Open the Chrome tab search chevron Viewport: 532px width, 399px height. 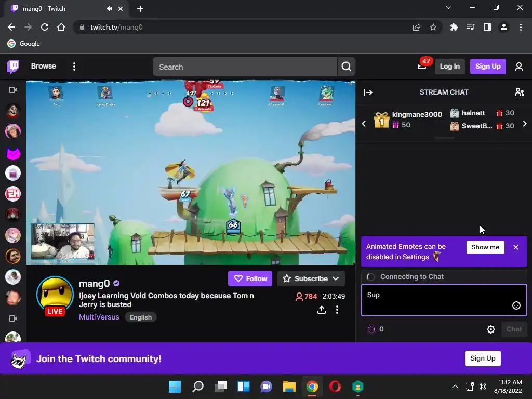(x=448, y=7)
